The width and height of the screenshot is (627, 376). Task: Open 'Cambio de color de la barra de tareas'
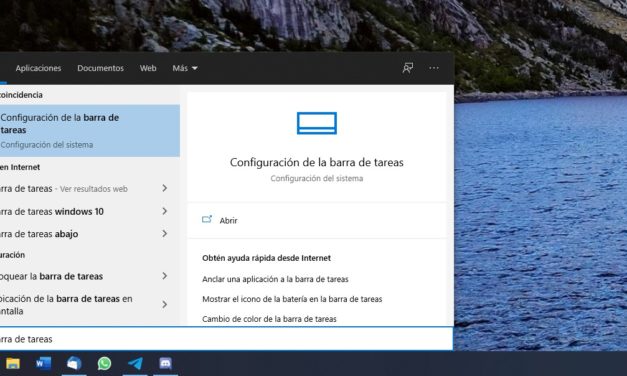tap(269, 319)
